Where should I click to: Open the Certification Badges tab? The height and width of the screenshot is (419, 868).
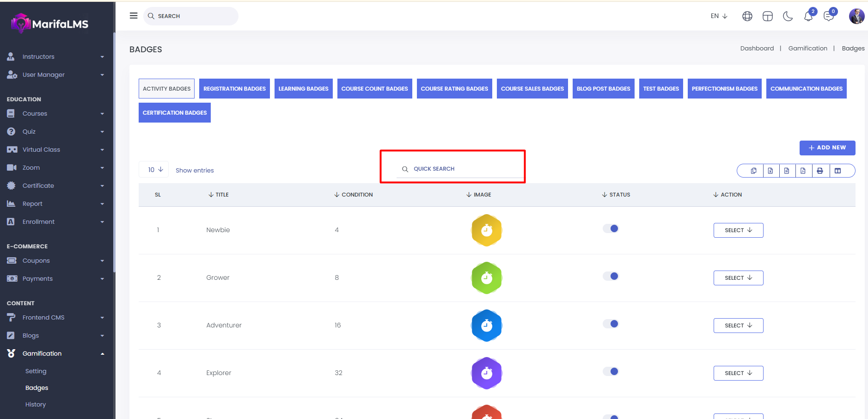click(174, 113)
